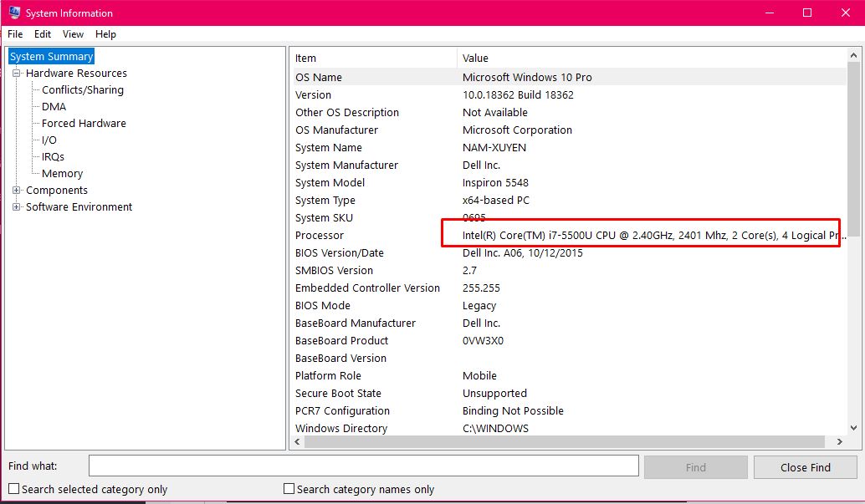865x504 pixels.
Task: Click the Value column header
Action: [652, 58]
